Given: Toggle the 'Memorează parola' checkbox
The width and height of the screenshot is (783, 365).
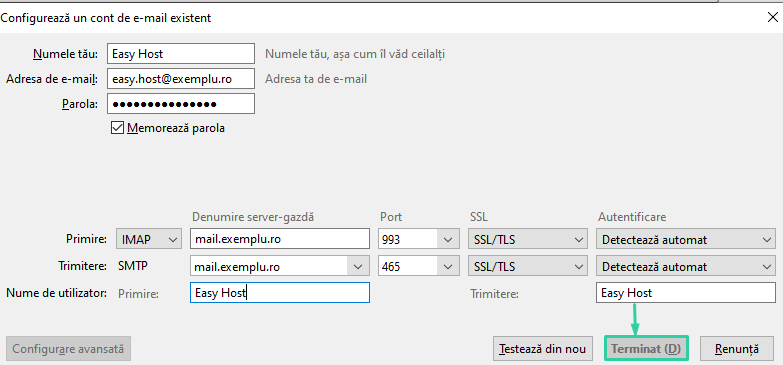Looking at the screenshot, I should click(x=117, y=128).
